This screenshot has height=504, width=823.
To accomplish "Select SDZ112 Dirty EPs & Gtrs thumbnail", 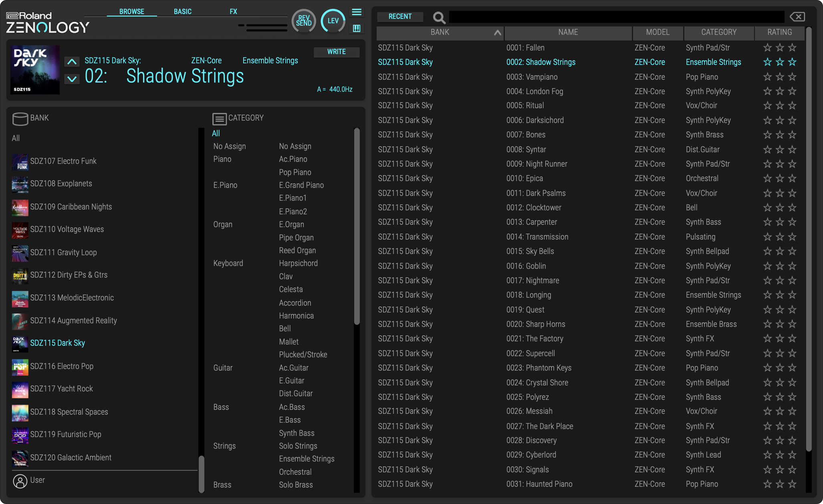I will click(20, 276).
